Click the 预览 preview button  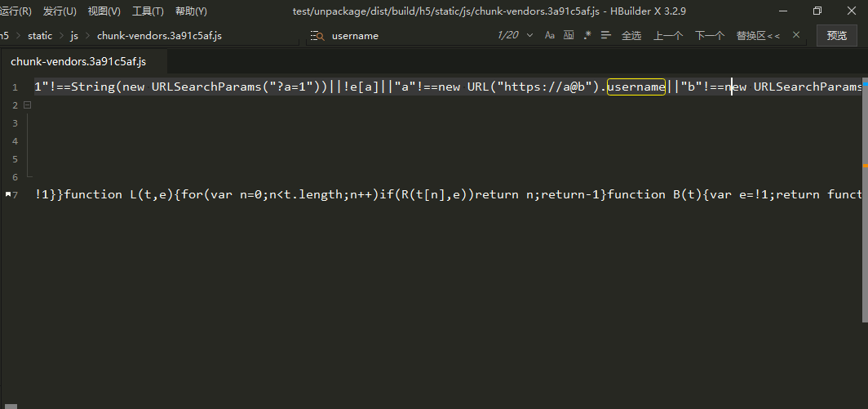[x=836, y=36]
